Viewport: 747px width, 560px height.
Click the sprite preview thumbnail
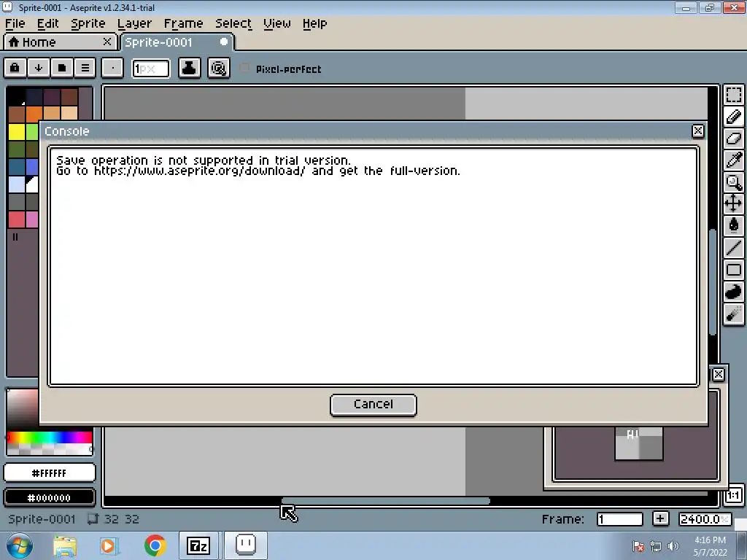coord(639,444)
